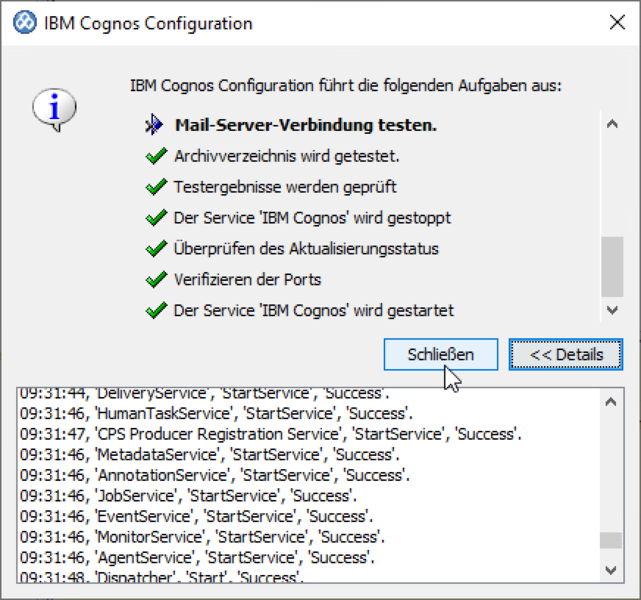This screenshot has height=600, width=641.
Task: Click the task list scroll up arrow
Action: pos(612,124)
